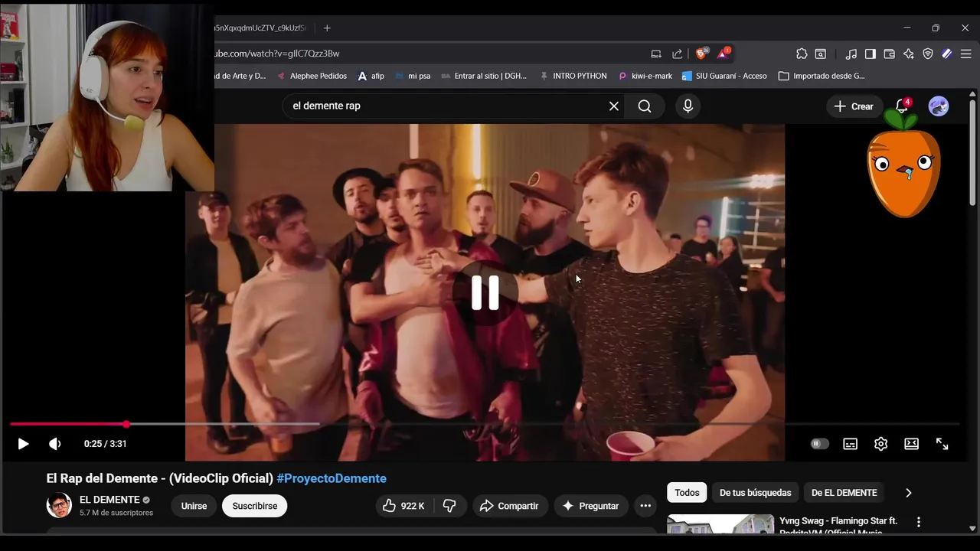Viewport: 980px width, 551px height.
Task: Open the SIU Guaraní - Acceso bookmark
Action: tap(724, 76)
